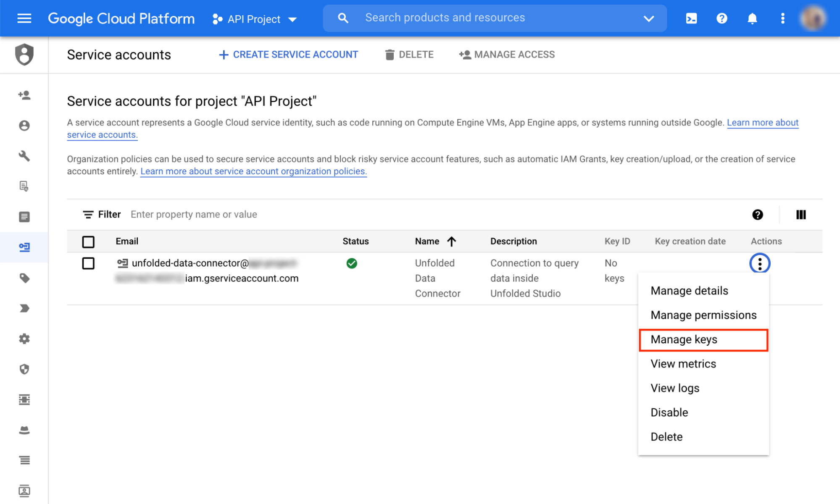Open Settings gear in left sidebar

click(x=24, y=339)
